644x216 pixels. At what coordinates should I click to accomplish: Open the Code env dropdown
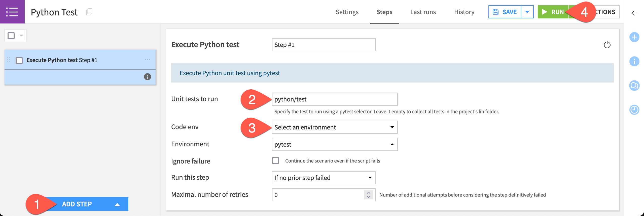tap(335, 127)
